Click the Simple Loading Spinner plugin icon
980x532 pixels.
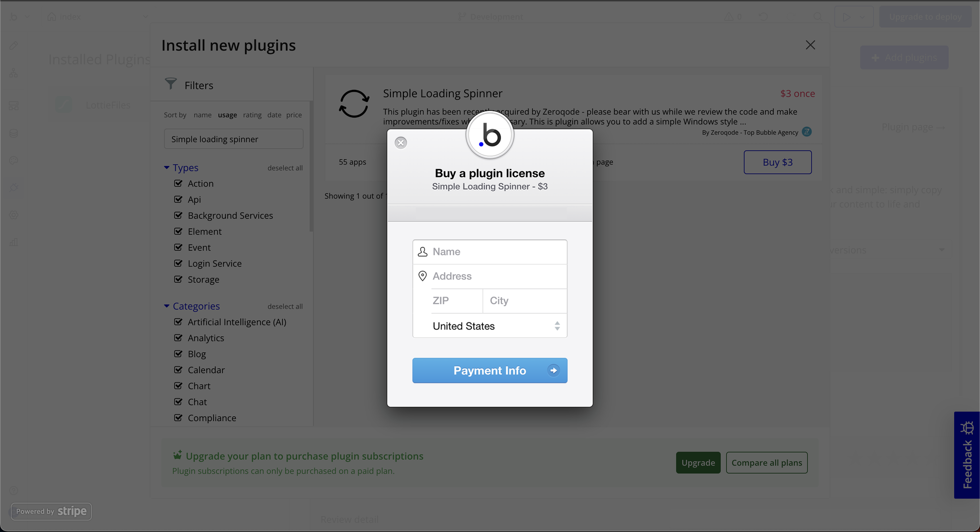tap(354, 103)
